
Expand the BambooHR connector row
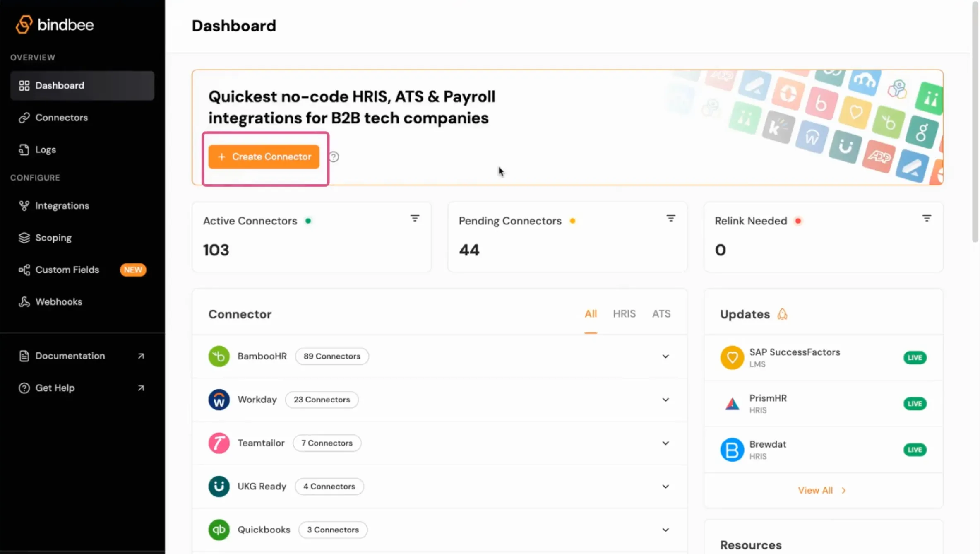[x=665, y=356]
